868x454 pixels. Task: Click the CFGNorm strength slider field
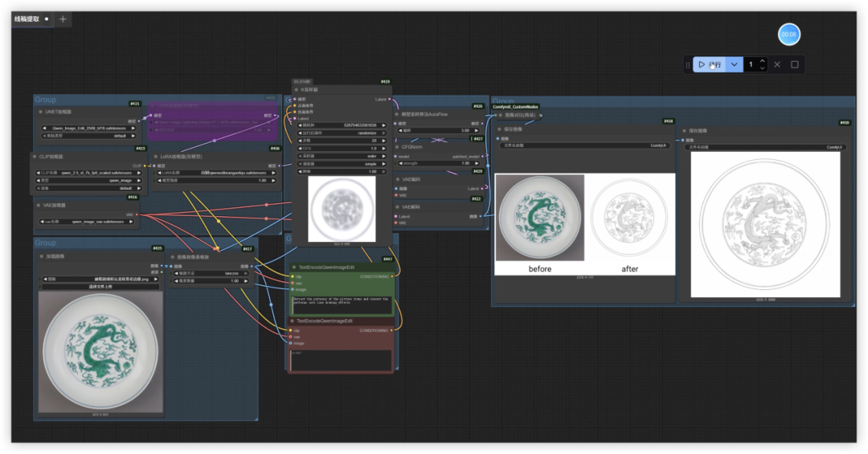440,163
